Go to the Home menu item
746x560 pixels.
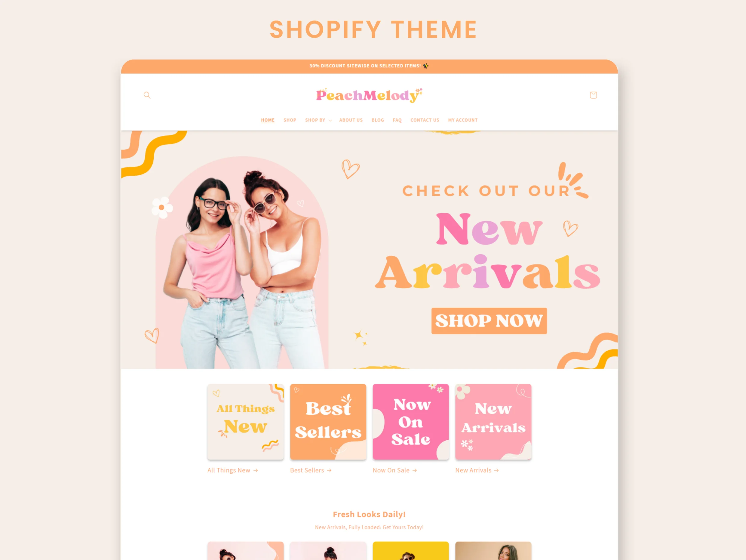[268, 120]
